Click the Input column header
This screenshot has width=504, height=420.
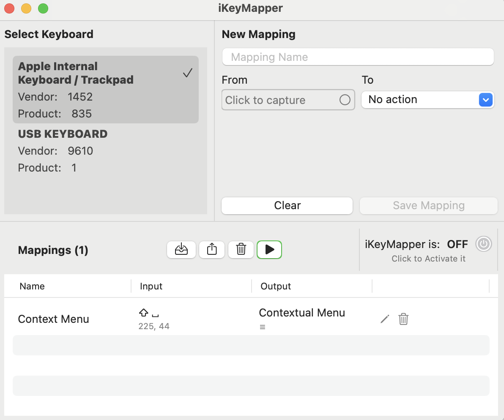151,286
